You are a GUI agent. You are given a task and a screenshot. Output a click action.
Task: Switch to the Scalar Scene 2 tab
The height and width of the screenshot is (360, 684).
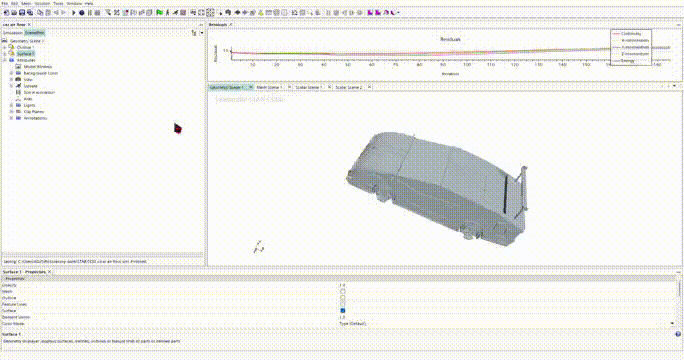[349, 87]
